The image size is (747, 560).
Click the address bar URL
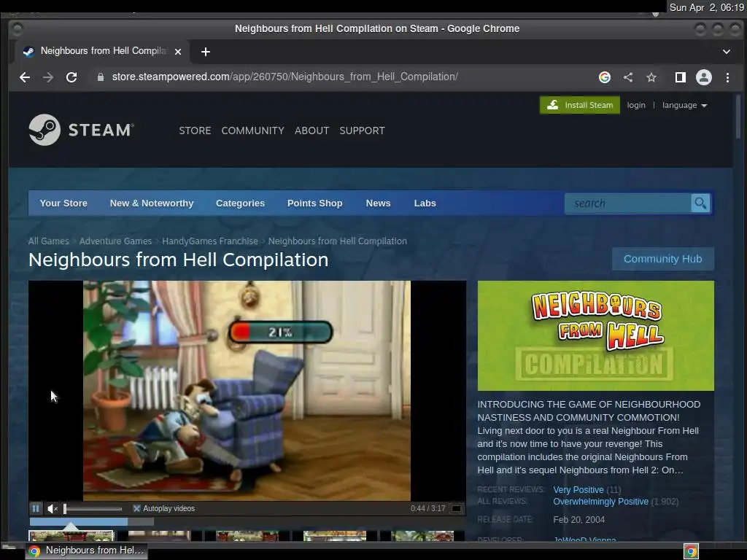[285, 77]
